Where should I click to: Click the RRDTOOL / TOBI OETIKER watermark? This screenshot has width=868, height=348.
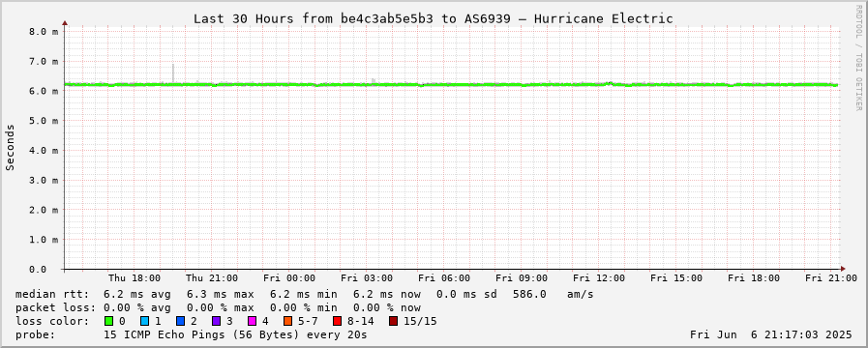click(x=858, y=58)
